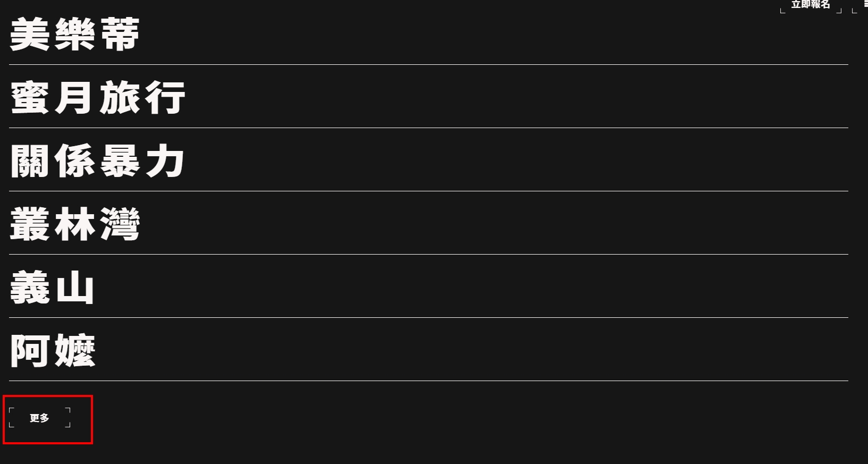Click the 叢林灣 title
Image resolution: width=868 pixels, height=464 pixels.
pyautogui.click(x=75, y=224)
